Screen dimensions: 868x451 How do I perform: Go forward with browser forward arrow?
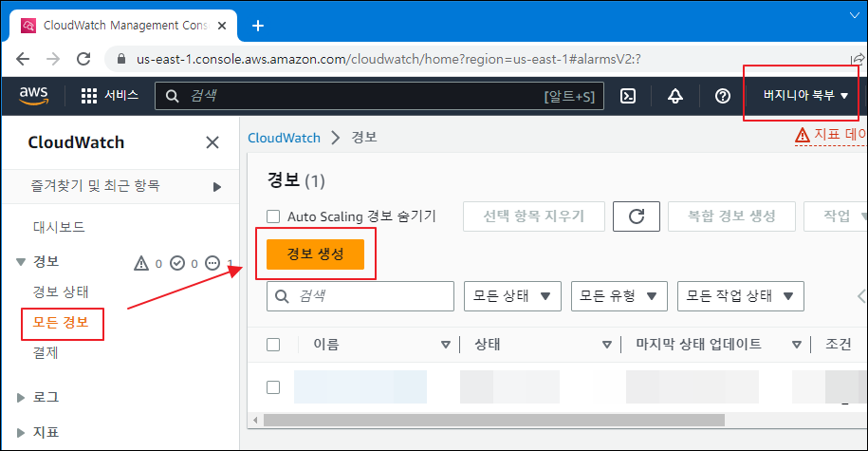(53, 59)
